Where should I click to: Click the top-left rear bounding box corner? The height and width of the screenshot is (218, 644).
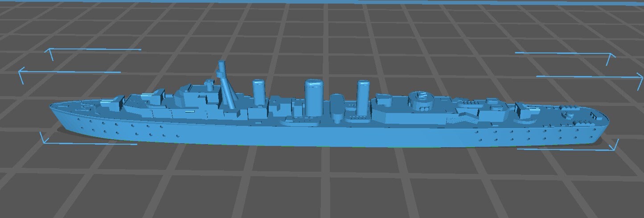coord(49,52)
